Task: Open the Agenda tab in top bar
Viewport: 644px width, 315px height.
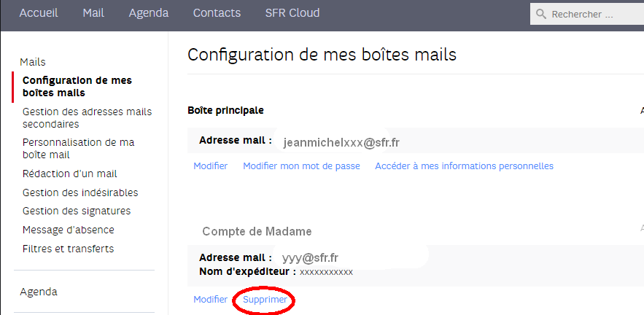Action: tap(148, 13)
